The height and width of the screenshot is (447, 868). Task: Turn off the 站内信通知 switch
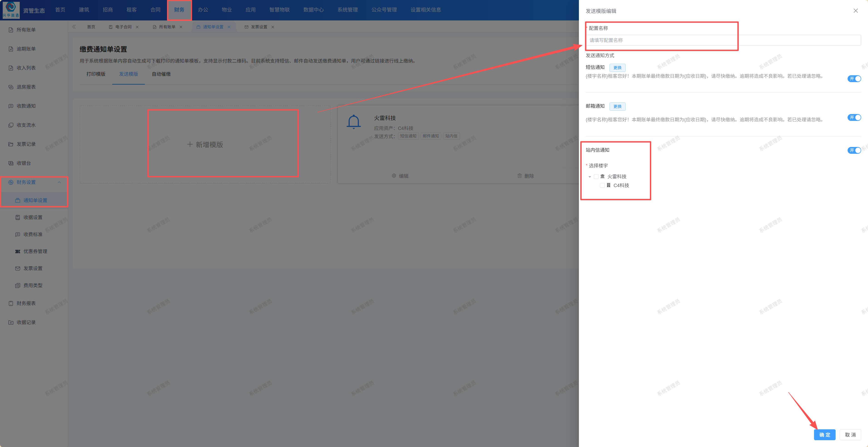tap(854, 150)
